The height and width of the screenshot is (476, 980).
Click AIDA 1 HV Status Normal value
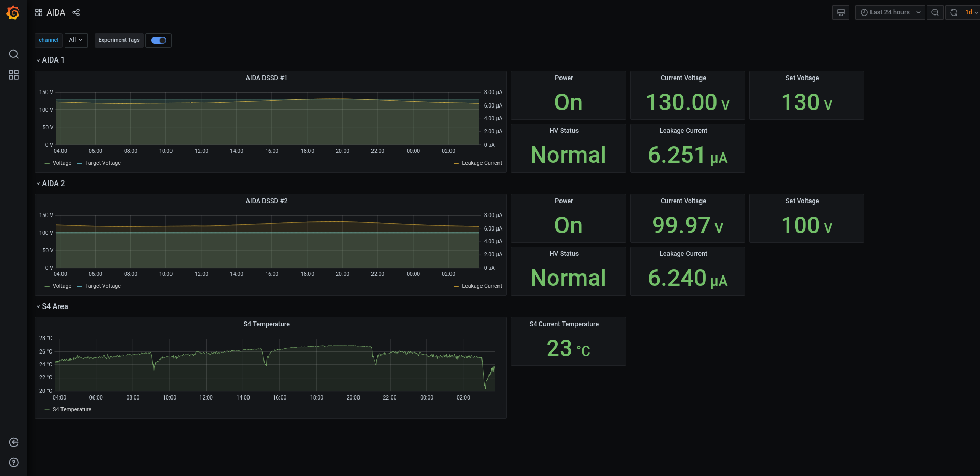(x=568, y=155)
